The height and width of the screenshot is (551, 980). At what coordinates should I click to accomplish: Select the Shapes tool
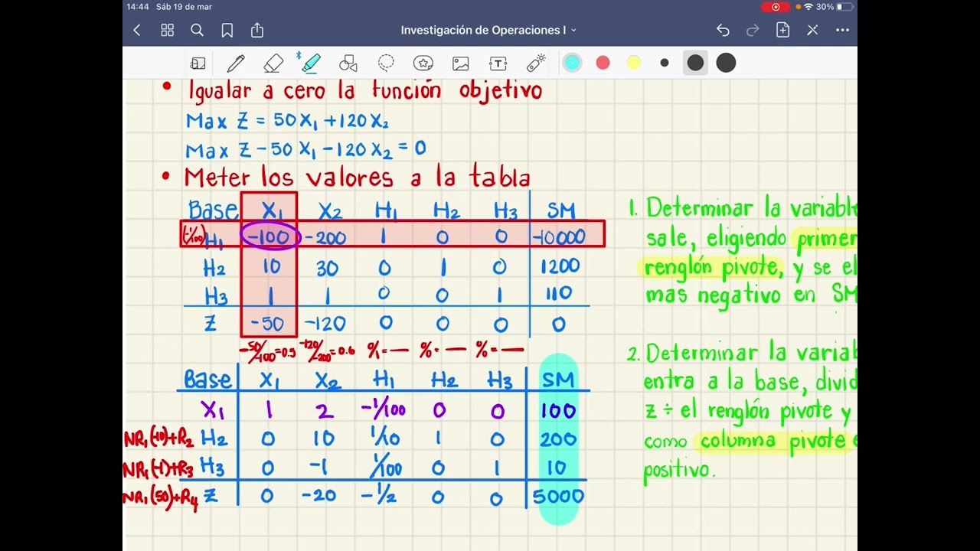pos(348,64)
